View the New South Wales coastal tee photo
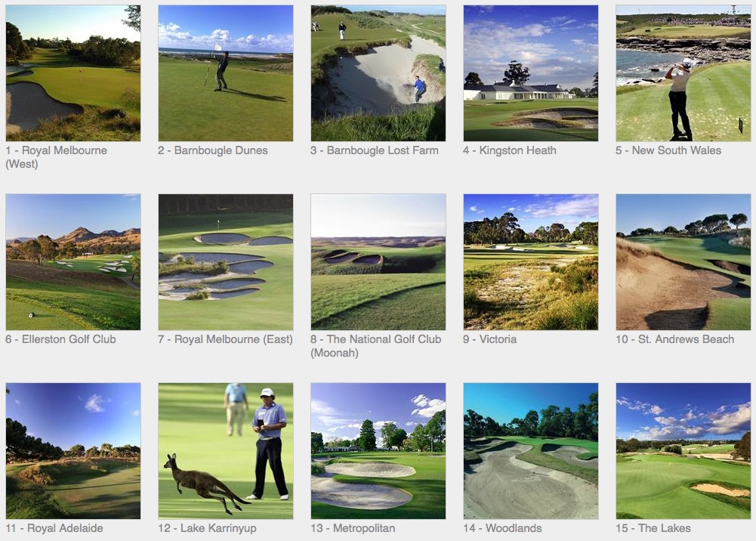 pyautogui.click(x=683, y=73)
